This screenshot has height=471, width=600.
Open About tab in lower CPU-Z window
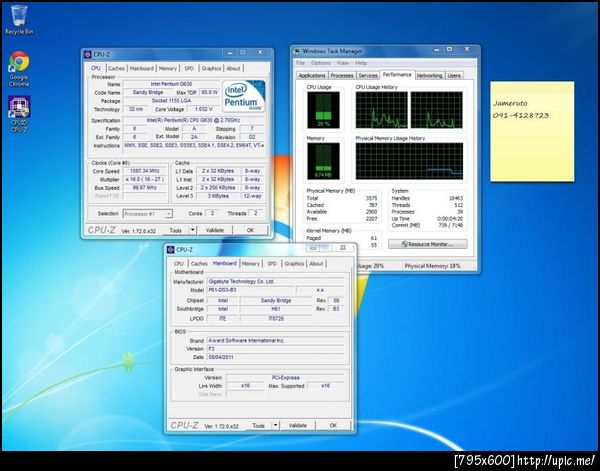[316, 264]
